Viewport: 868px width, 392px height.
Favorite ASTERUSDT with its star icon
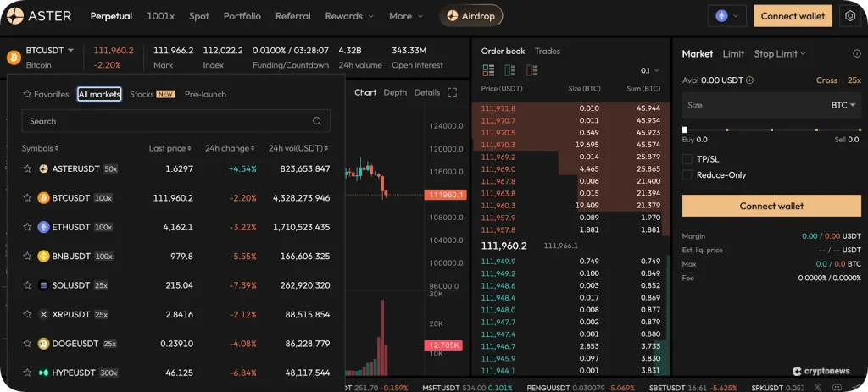27,168
